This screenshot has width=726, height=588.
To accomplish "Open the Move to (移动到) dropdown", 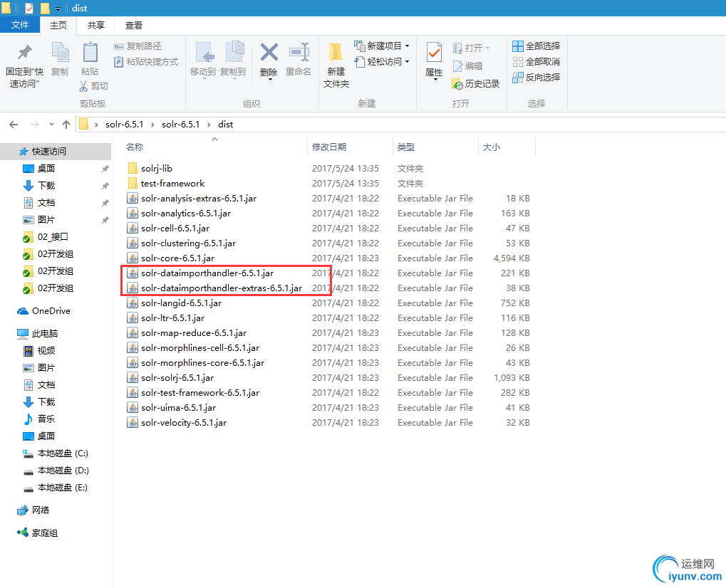I will (x=203, y=78).
